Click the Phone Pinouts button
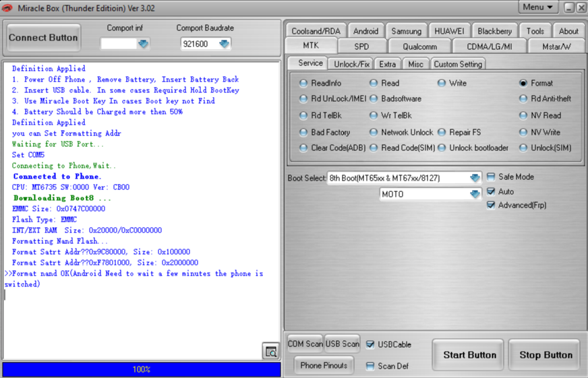 (x=324, y=365)
